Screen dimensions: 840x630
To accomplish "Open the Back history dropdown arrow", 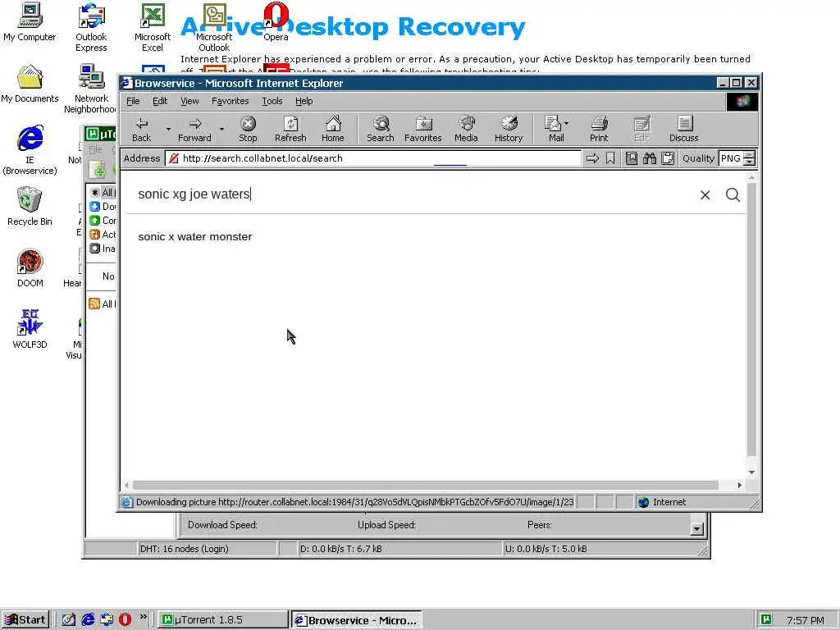I will 168,129.
